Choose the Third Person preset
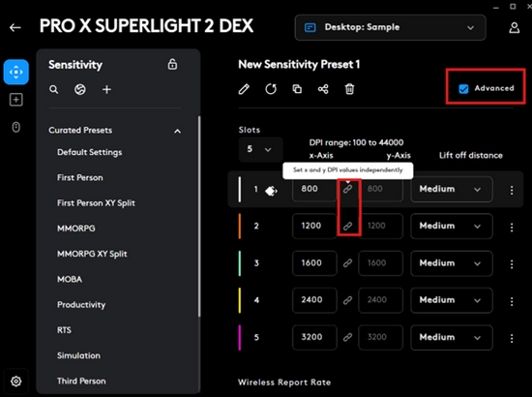This screenshot has height=397, width=532. tap(81, 382)
